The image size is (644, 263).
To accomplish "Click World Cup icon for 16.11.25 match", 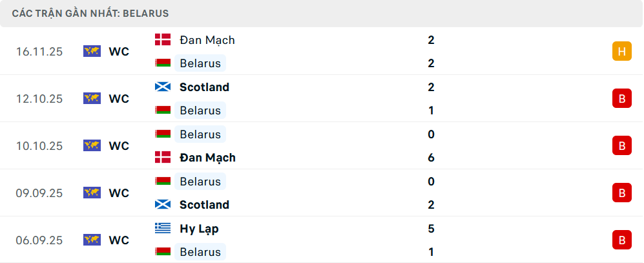I will [92, 51].
